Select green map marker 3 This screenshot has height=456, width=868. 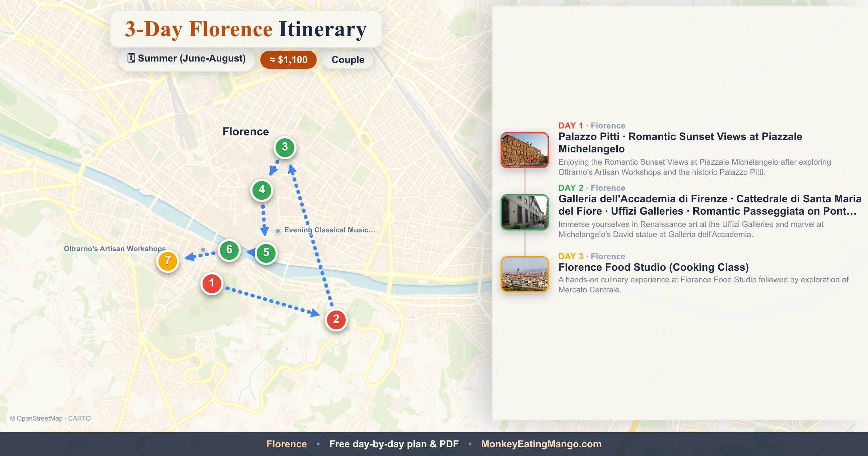click(285, 147)
